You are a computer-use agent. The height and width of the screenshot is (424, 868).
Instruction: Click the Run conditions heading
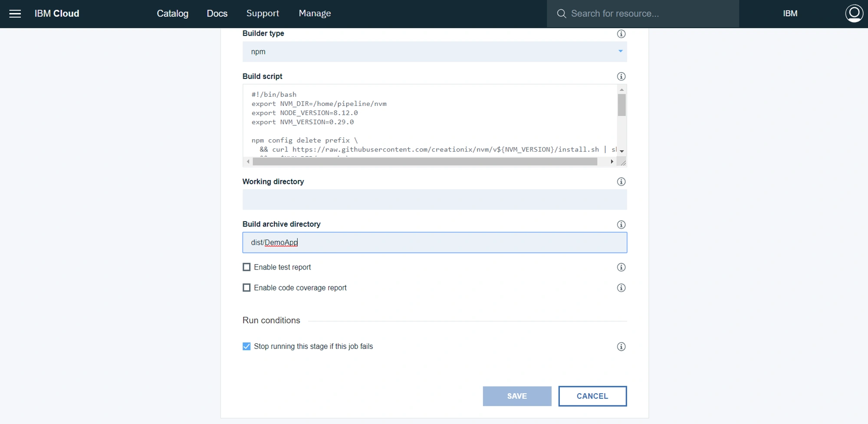tap(271, 320)
